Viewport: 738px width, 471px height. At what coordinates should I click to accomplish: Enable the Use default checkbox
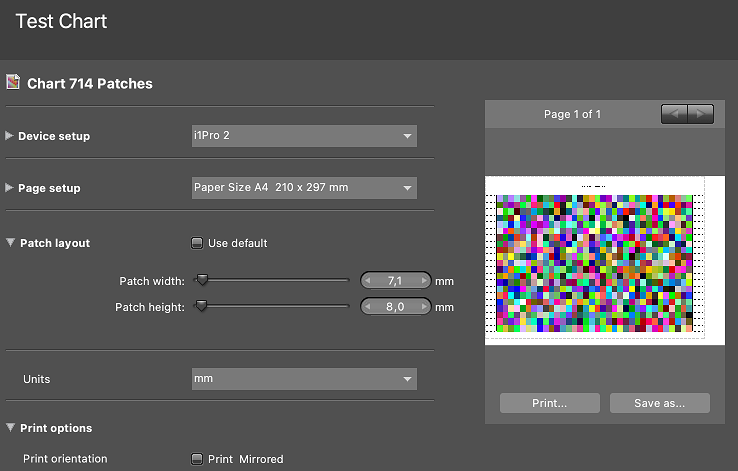point(197,243)
